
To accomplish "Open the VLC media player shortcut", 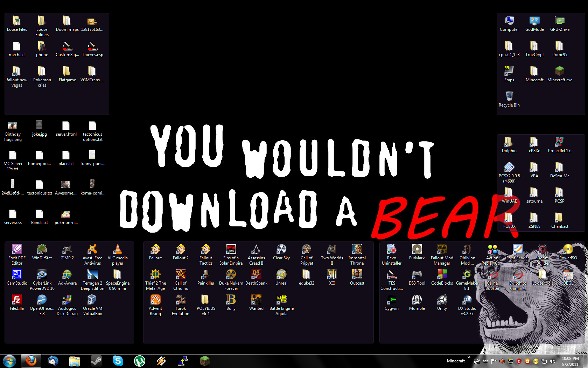I will (118, 250).
